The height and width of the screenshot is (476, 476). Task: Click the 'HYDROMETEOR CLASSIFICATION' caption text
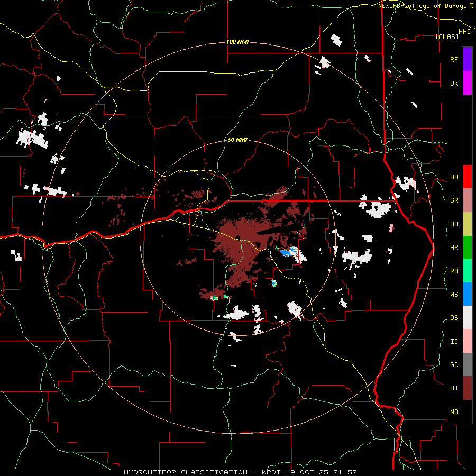point(186,472)
